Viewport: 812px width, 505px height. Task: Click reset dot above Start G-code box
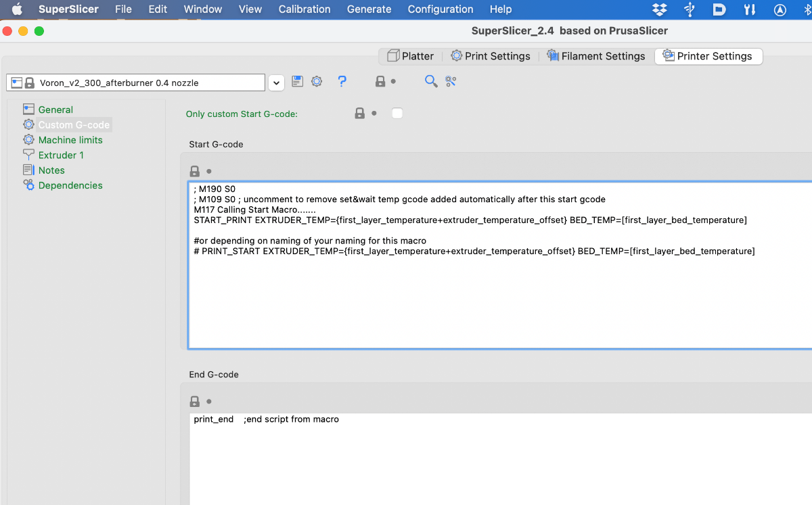click(x=209, y=172)
